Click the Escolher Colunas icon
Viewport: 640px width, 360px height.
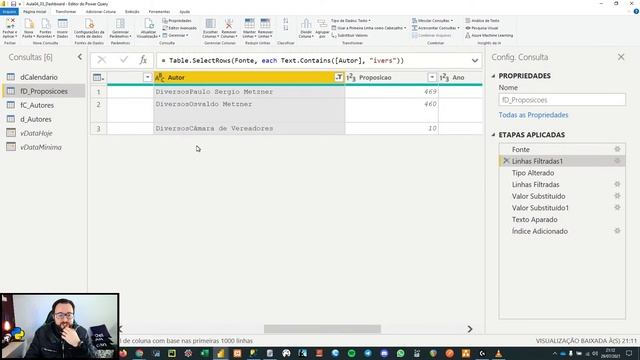point(211,24)
